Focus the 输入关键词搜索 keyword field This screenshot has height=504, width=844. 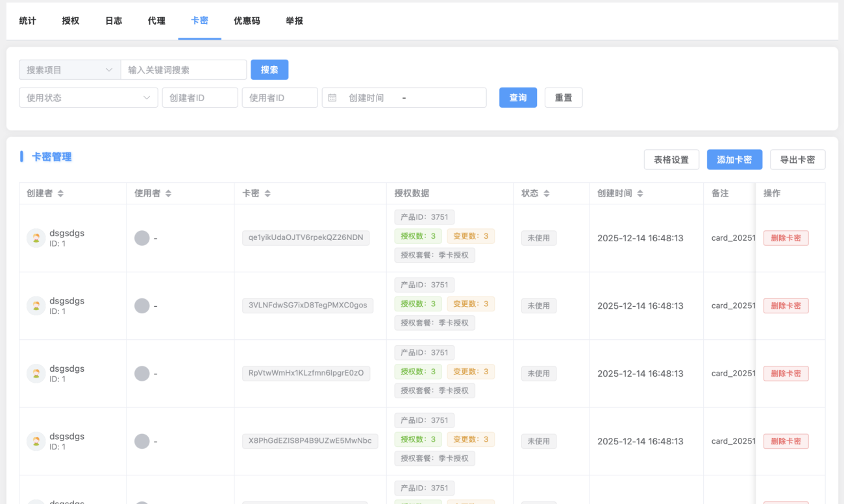tap(184, 70)
